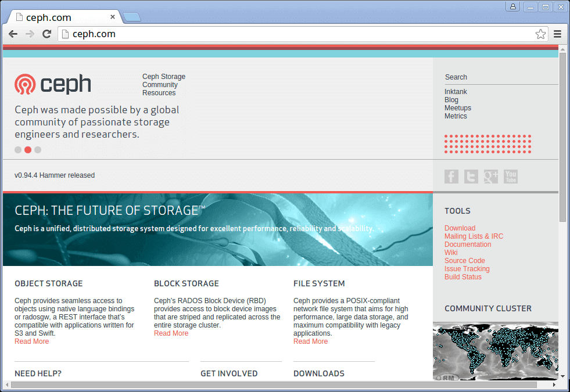
Task: Open the Google Plus icon
Action: (491, 177)
